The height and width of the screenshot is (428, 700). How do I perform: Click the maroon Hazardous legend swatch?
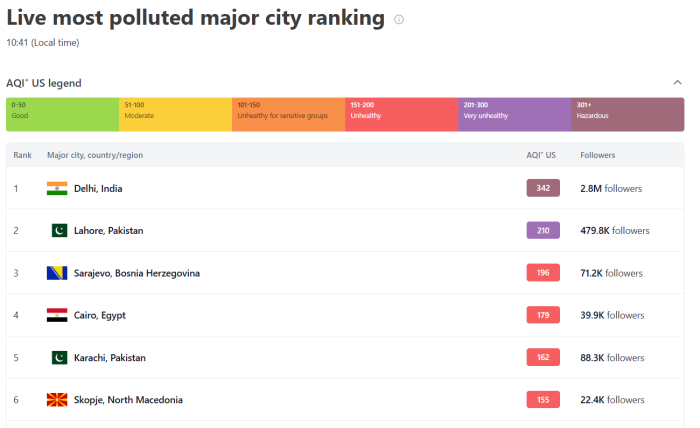click(628, 114)
